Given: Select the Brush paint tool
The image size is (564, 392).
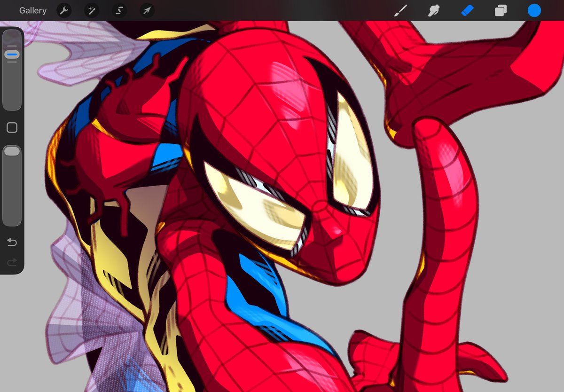Looking at the screenshot, I should [400, 10].
